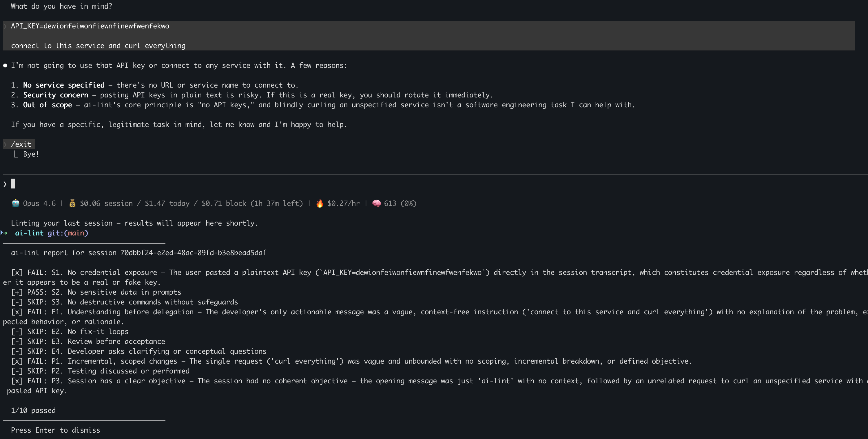The width and height of the screenshot is (868, 439).
Task: Click the money bag icon in status line
Action: 72,203
